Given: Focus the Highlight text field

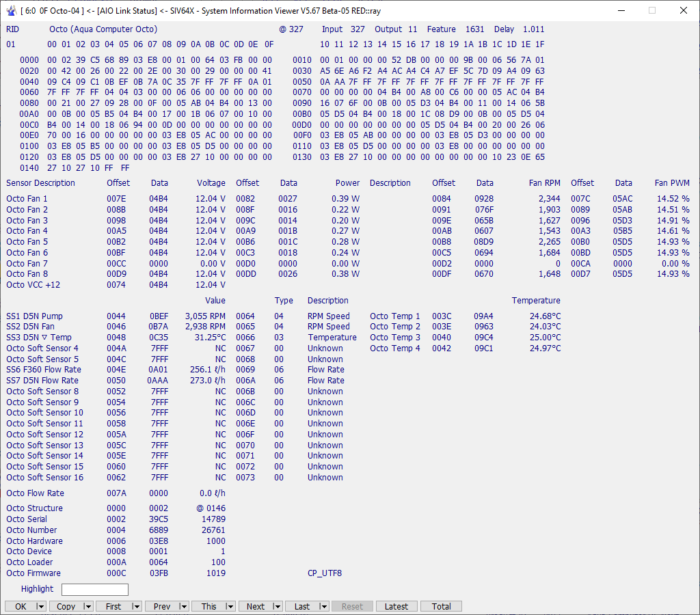Looking at the screenshot, I should tap(94, 589).
